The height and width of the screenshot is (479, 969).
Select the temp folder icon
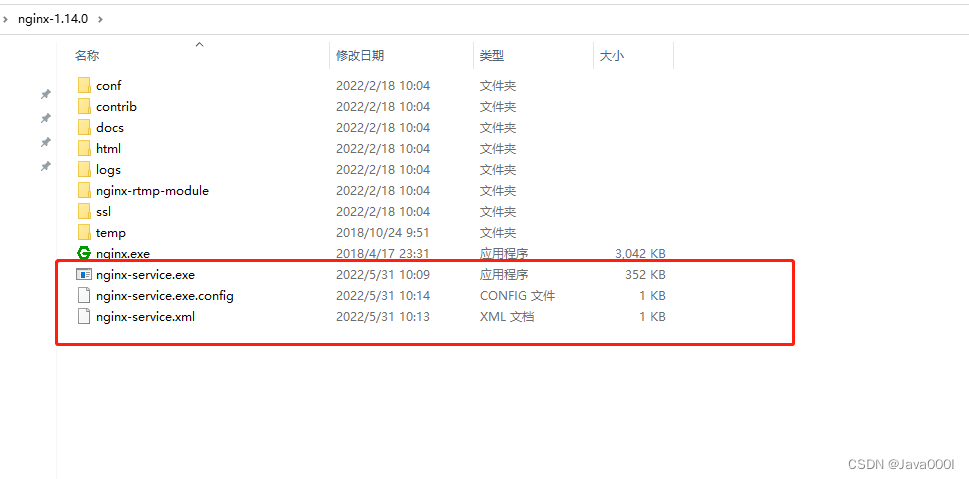[84, 232]
